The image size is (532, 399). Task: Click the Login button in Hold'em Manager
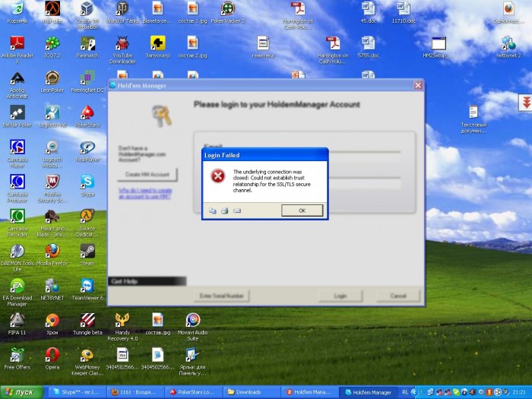pyautogui.click(x=340, y=296)
